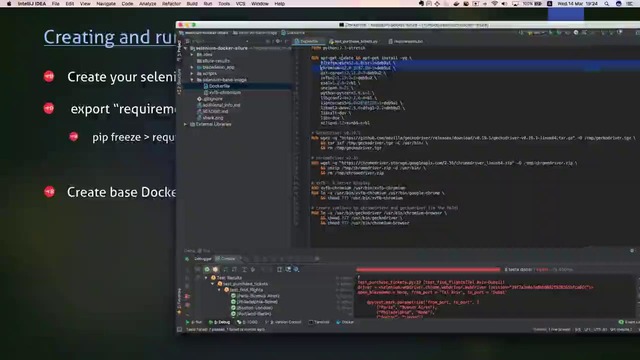Collapse the test_find_flights node
Image resolution: width=640 pixels, height=360 pixels.
[x=220, y=290]
